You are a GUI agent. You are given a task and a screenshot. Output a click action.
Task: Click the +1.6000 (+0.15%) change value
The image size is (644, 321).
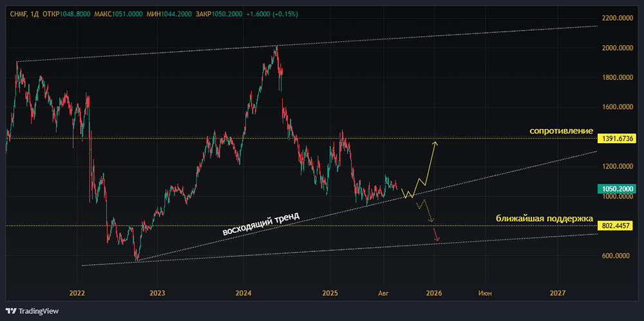tap(272, 14)
